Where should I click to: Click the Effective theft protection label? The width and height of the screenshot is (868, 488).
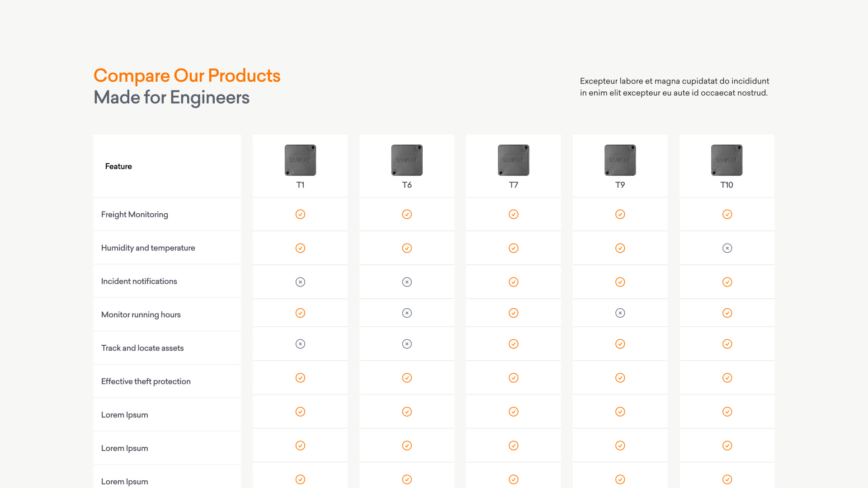point(146,381)
